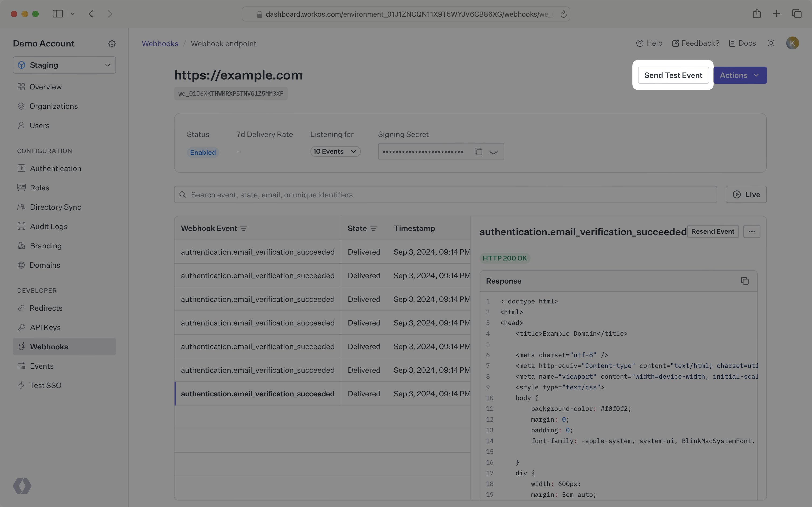
Task: Toggle light/dark theme sun icon
Action: click(771, 43)
